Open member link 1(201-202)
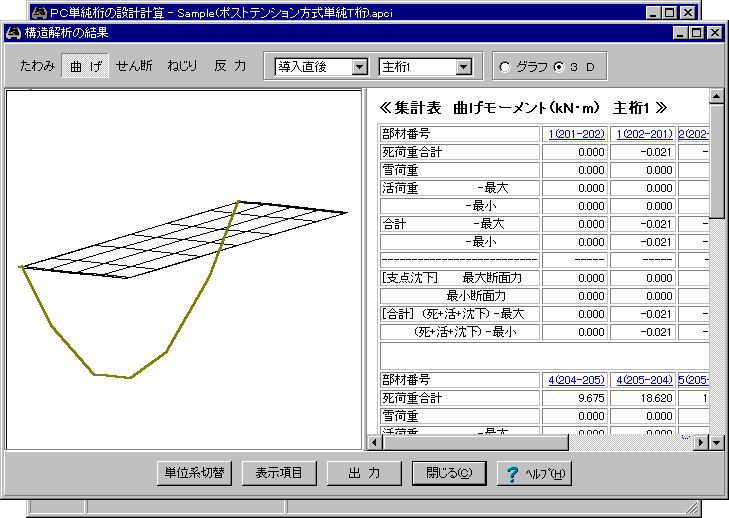729x518 pixels. pos(577,134)
